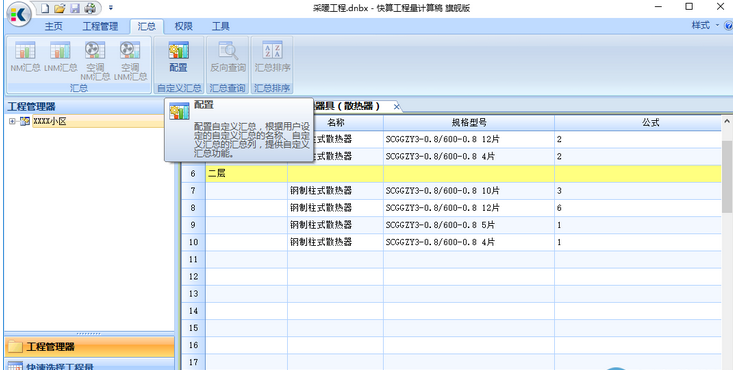Click spec cell ending 12片 in row 8
Image resolution: width=733 pixels, height=370 pixels.
tap(469, 208)
